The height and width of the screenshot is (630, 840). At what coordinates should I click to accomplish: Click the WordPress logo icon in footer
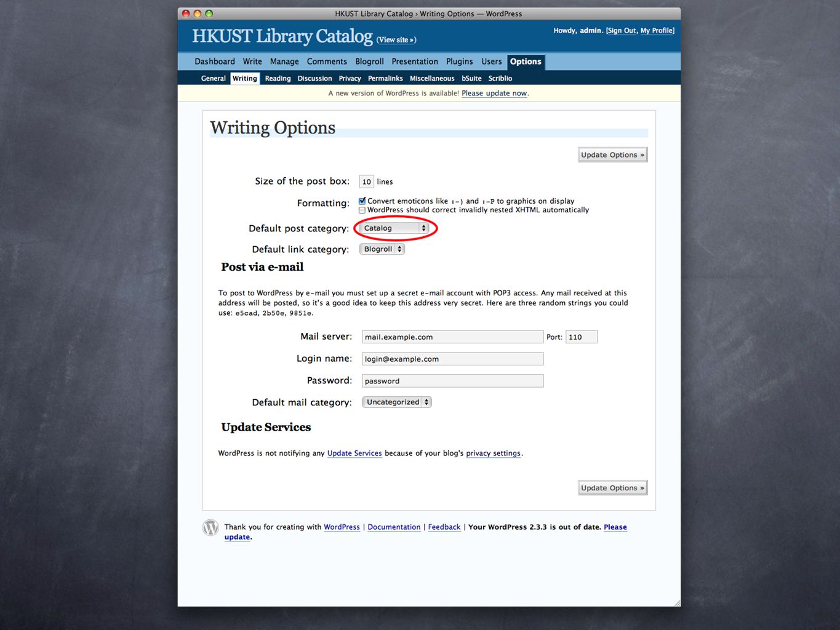coord(210,528)
